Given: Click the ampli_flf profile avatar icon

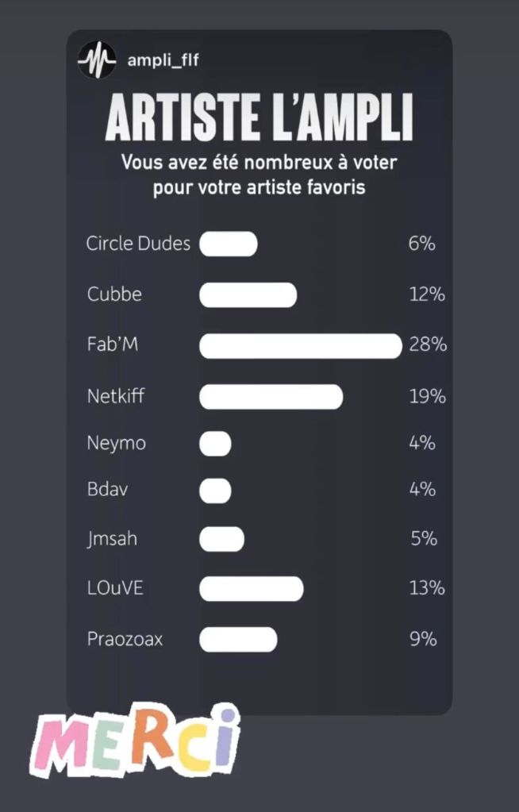Looking at the screenshot, I should coord(97,60).
